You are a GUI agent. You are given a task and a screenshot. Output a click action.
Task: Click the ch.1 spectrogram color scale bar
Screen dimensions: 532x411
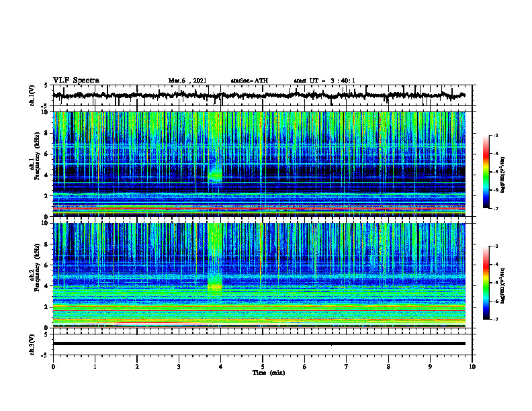[486, 172]
